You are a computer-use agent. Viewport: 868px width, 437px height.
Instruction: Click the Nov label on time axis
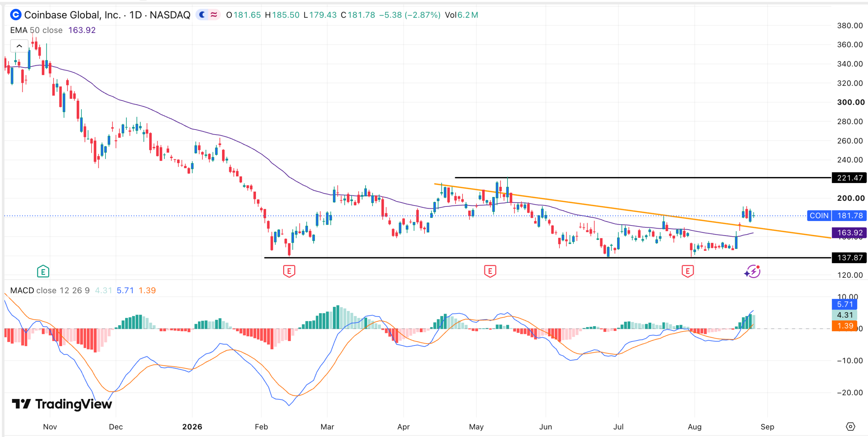click(50, 427)
